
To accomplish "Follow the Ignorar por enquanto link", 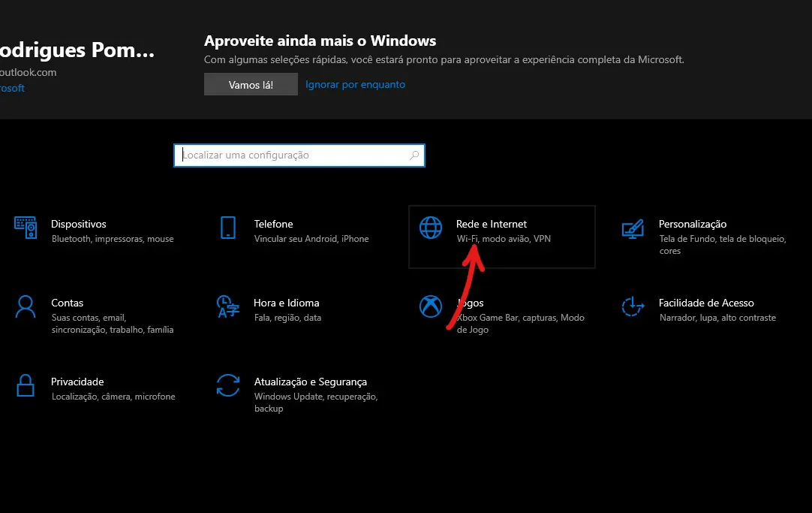I will (x=355, y=84).
